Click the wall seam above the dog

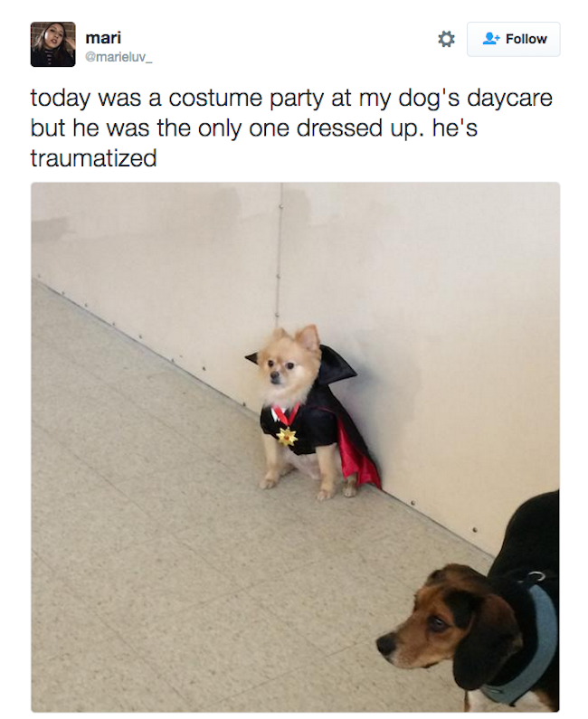coord(280,254)
